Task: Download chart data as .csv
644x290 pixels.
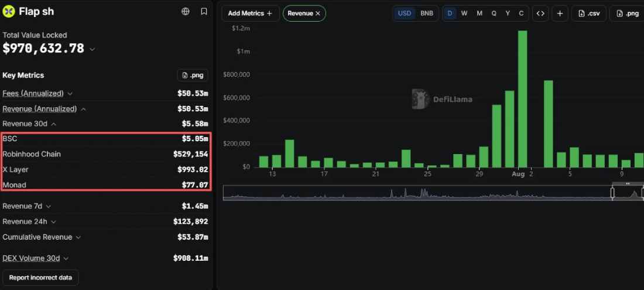Action: coord(589,13)
